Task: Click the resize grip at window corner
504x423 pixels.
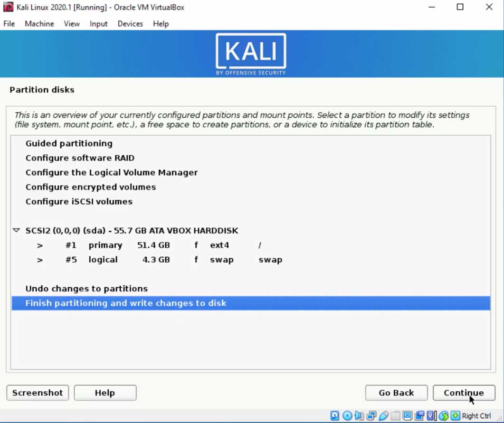Action: tap(500, 418)
